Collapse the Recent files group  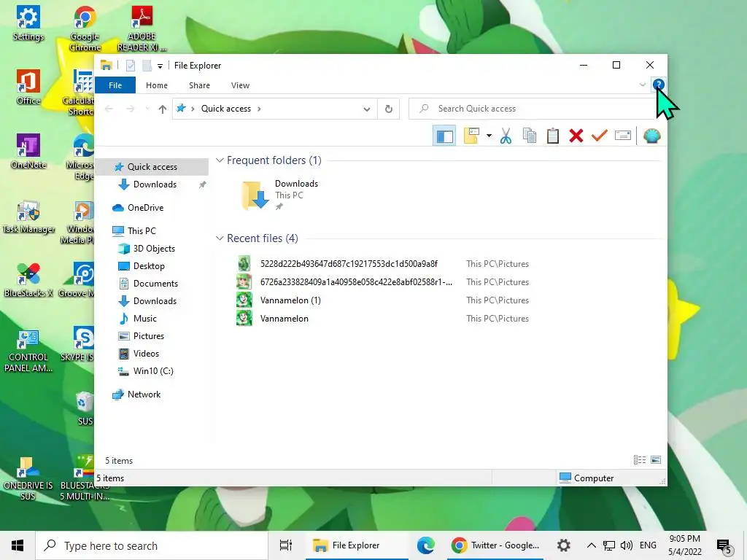220,238
